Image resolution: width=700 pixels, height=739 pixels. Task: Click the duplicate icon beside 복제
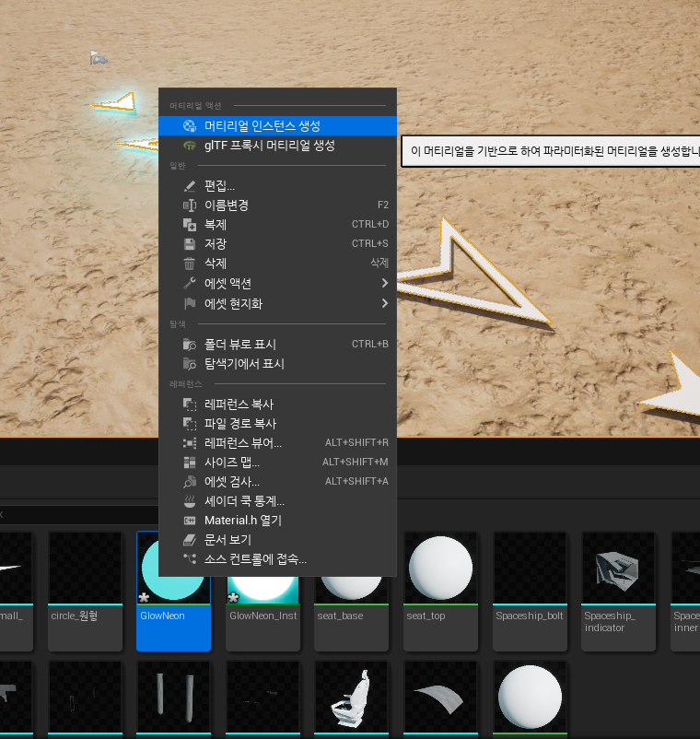point(190,225)
